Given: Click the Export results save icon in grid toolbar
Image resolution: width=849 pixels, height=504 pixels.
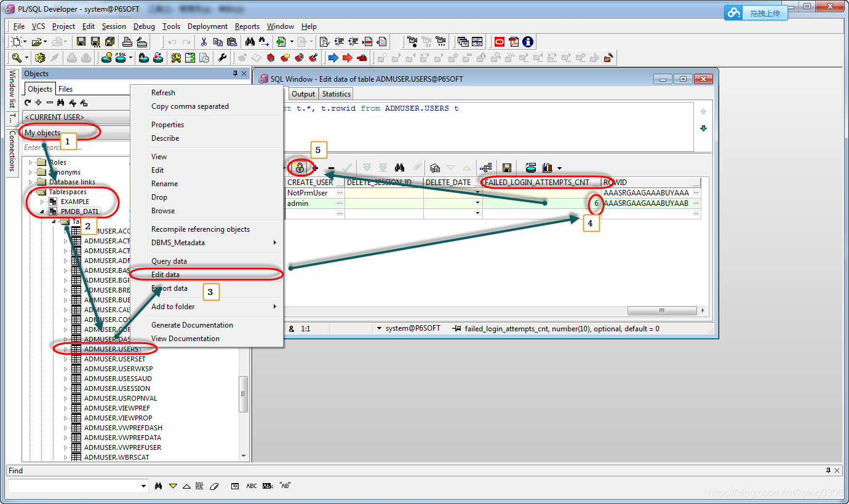Looking at the screenshot, I should click(x=507, y=167).
